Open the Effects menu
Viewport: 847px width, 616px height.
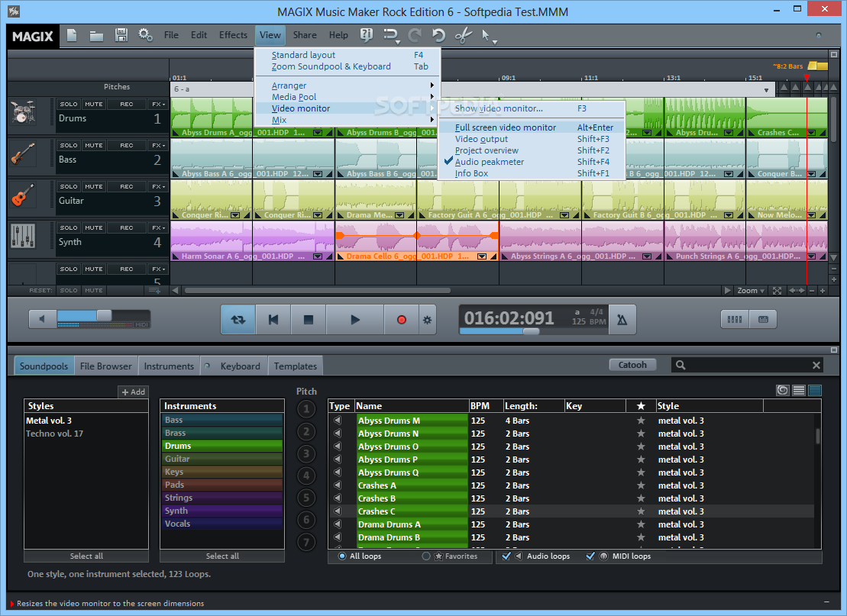234,34
